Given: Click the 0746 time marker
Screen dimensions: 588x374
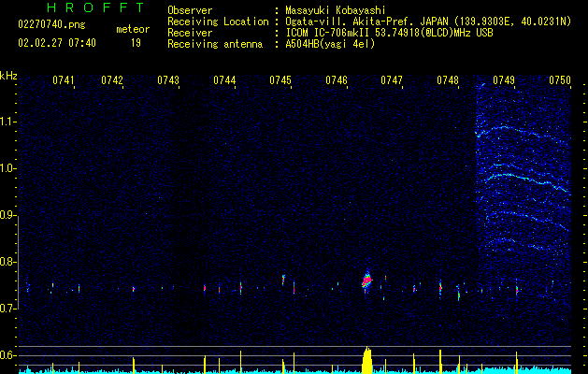Looking at the screenshot, I should click(x=337, y=80).
